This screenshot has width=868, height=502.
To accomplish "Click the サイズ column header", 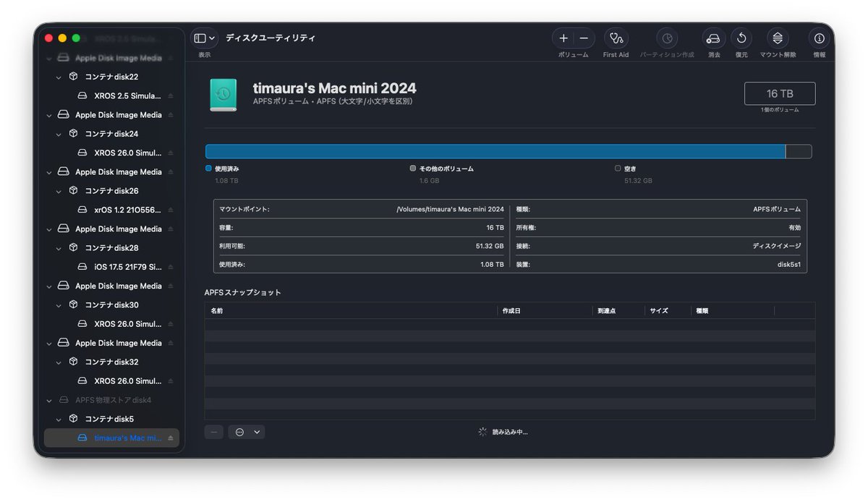I will point(668,310).
